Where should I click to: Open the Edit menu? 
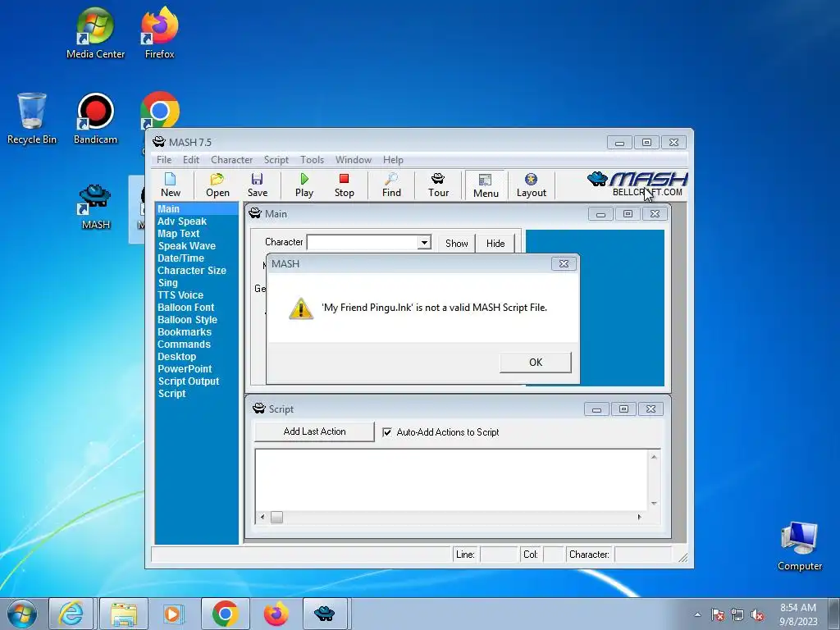(190, 160)
